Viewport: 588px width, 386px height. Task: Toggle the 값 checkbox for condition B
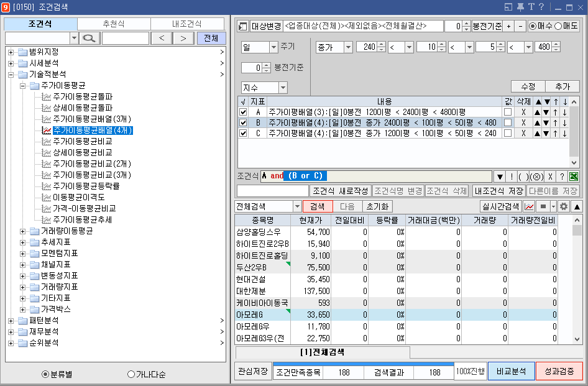pyautogui.click(x=508, y=122)
